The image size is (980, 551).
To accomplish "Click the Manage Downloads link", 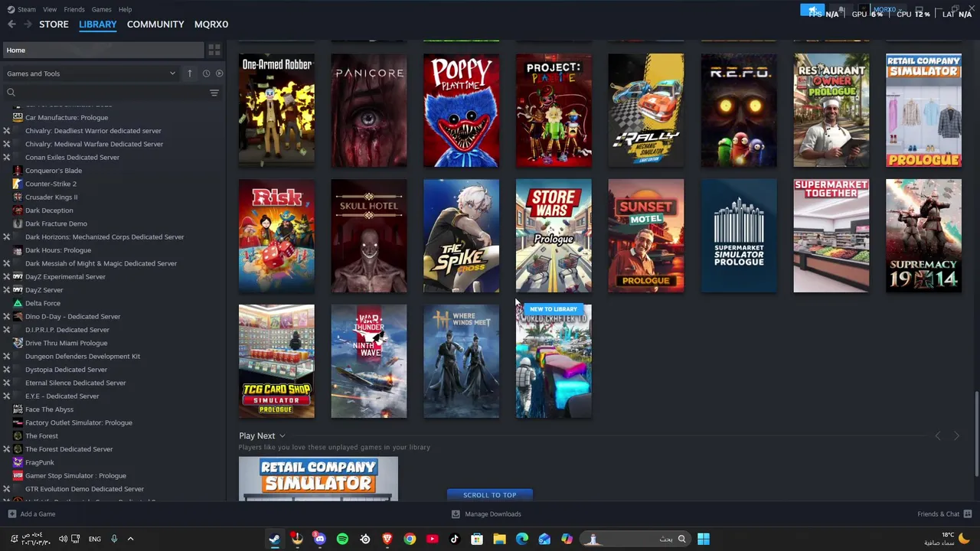I will 492,514.
